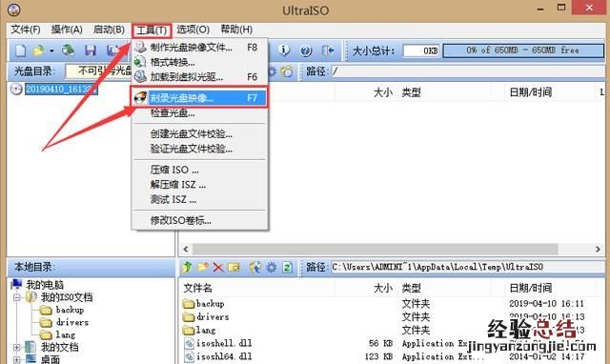Click horizontal scrollbar left arrow

(x=186, y=249)
